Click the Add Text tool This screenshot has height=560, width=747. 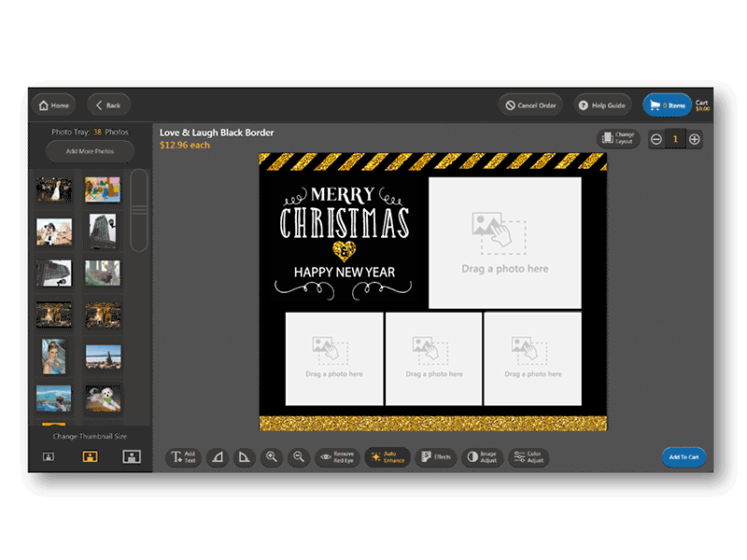(x=183, y=457)
